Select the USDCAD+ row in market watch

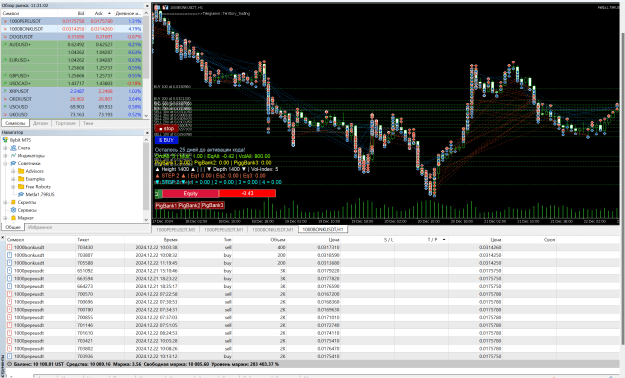72,83
